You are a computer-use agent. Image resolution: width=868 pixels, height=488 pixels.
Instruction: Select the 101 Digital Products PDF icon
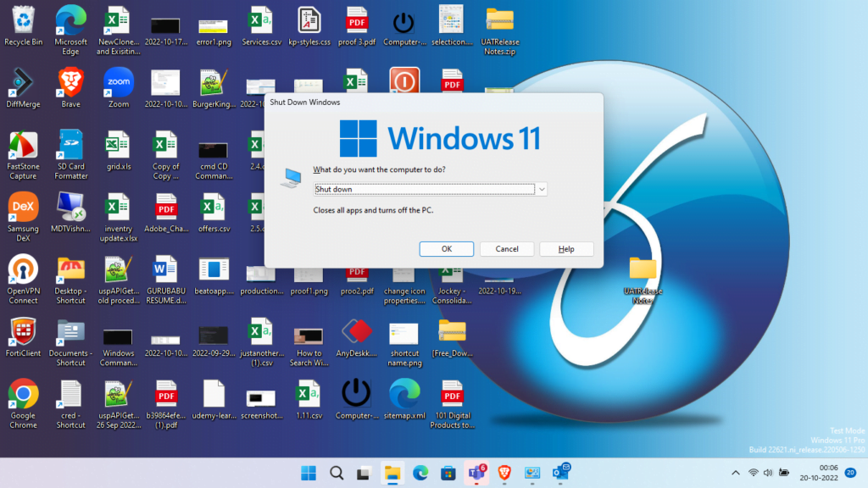click(x=453, y=404)
